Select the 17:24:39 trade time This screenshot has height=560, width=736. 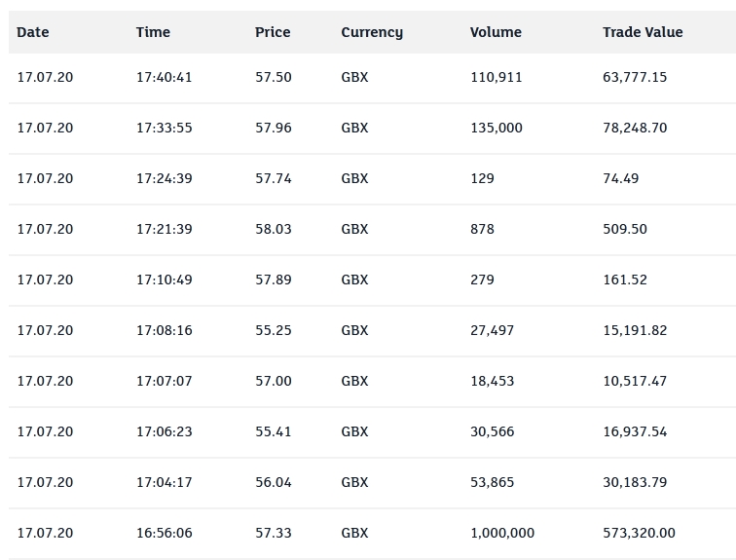click(165, 178)
